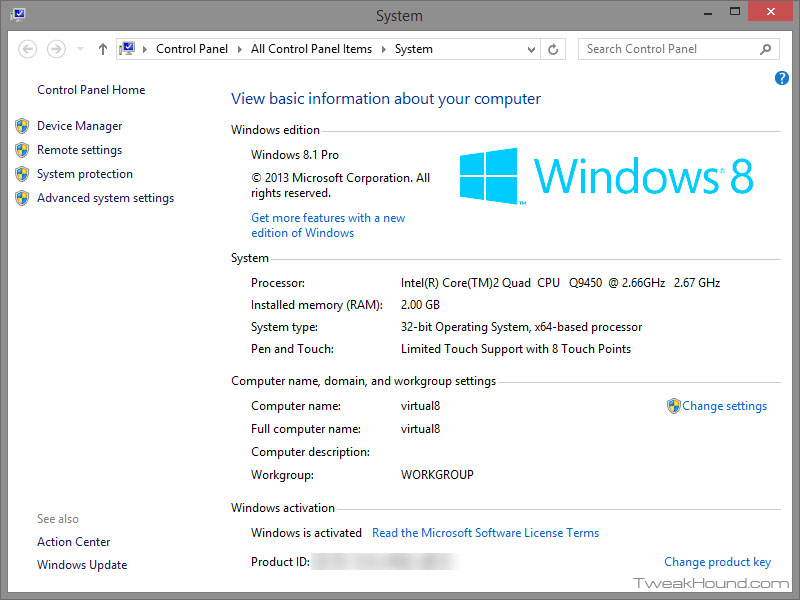The image size is (800, 600).
Task: Refresh the System page
Action: (x=553, y=49)
